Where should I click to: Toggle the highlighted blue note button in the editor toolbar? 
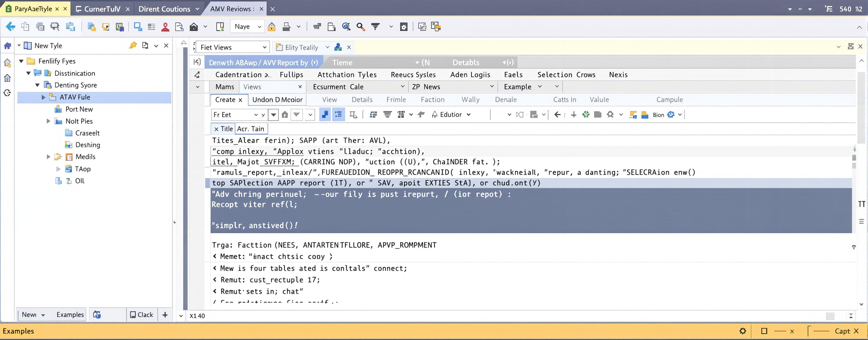(x=325, y=114)
